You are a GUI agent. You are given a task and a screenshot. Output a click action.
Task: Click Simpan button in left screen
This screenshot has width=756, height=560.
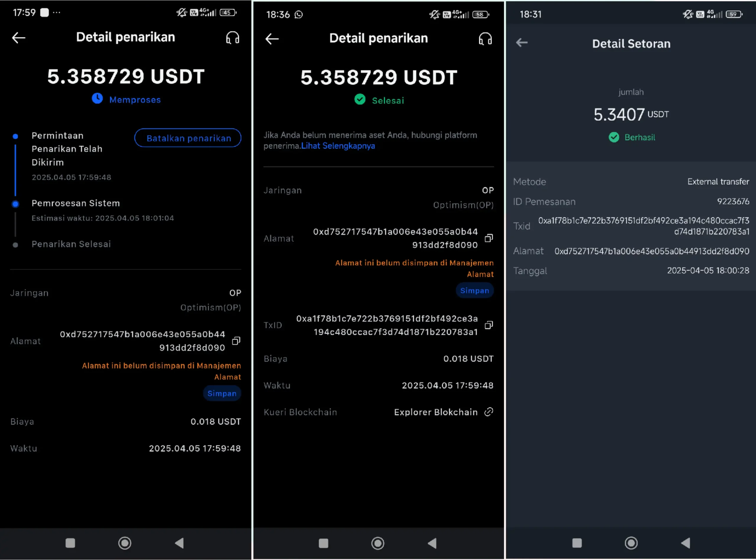(222, 394)
